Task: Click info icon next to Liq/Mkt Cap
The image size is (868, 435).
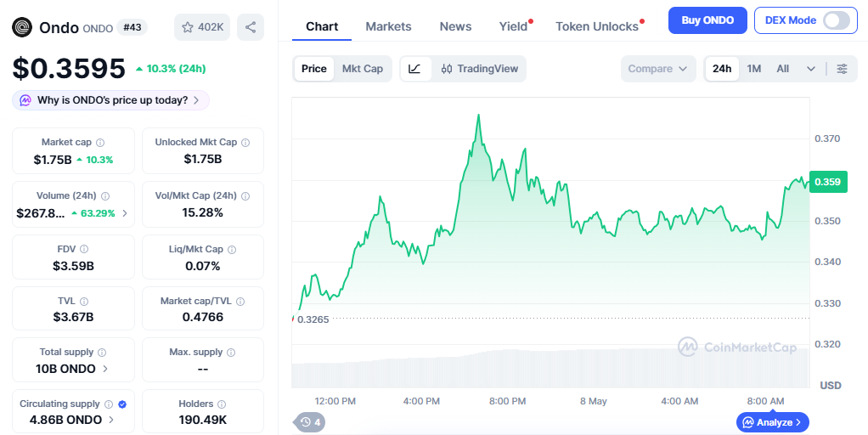Action: coord(232,250)
